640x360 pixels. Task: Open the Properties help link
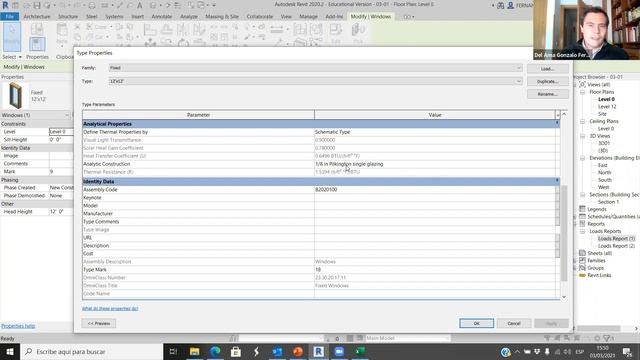click(x=18, y=326)
